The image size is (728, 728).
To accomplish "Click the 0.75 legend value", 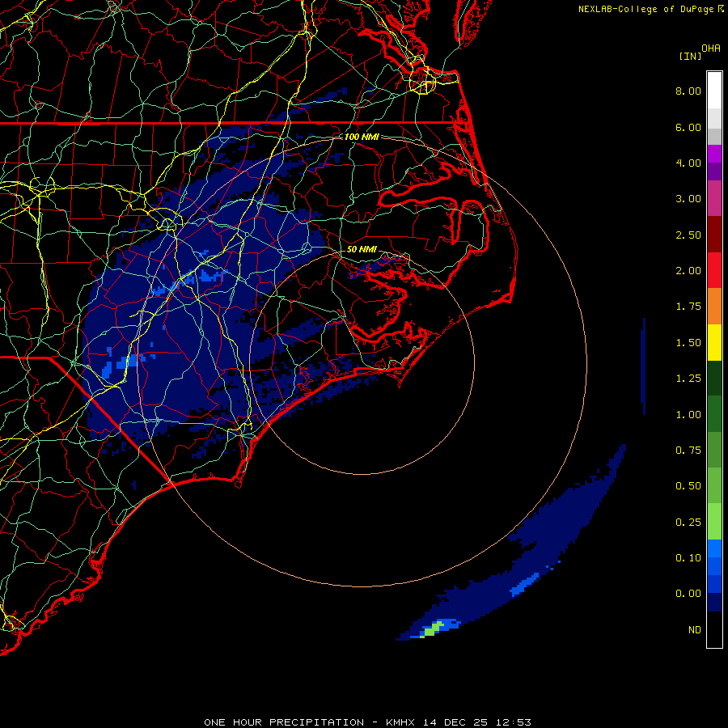I will [688, 451].
